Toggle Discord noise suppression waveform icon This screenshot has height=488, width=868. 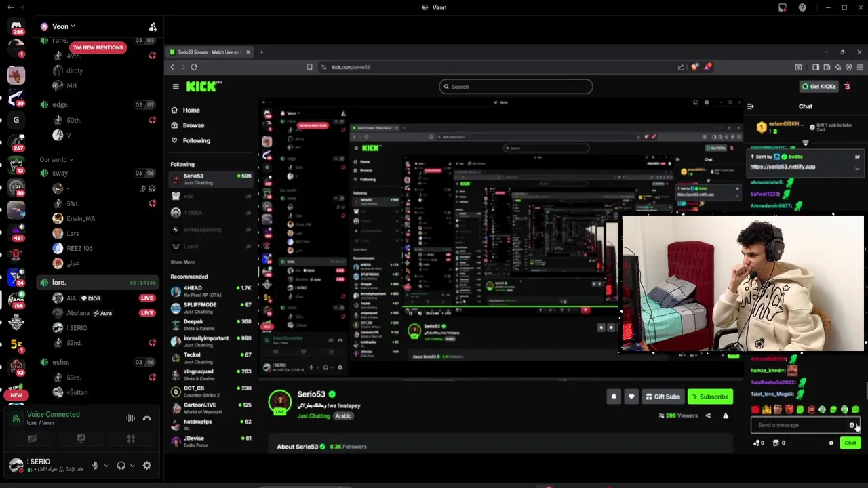tap(130, 418)
